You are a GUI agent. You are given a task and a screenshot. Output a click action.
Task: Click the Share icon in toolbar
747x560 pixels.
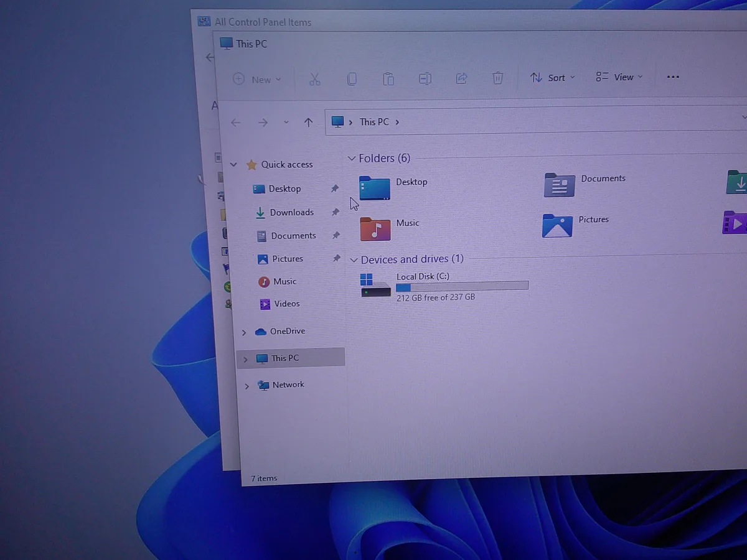(462, 78)
